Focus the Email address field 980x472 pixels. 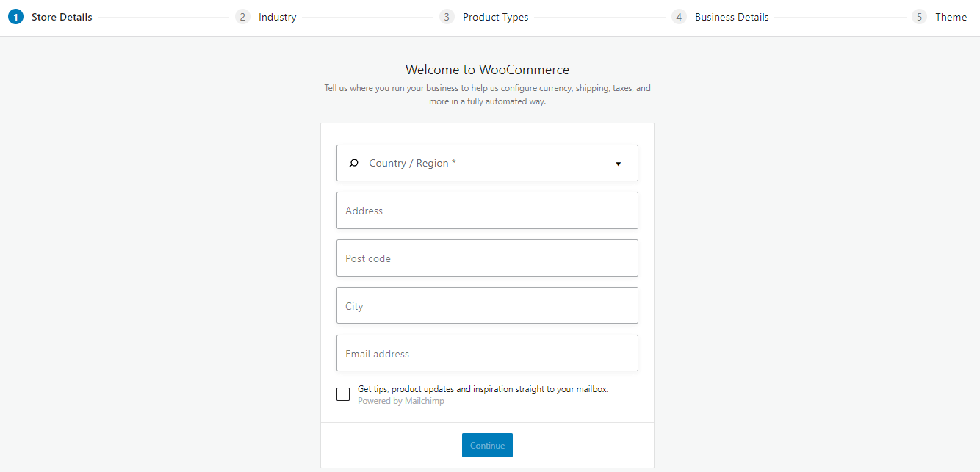coord(487,353)
